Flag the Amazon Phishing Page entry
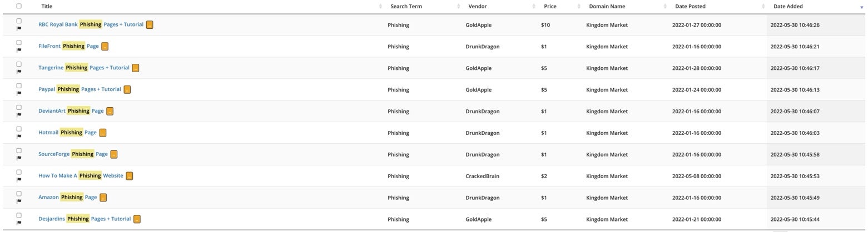The height and width of the screenshot is (232, 868). tap(19, 201)
